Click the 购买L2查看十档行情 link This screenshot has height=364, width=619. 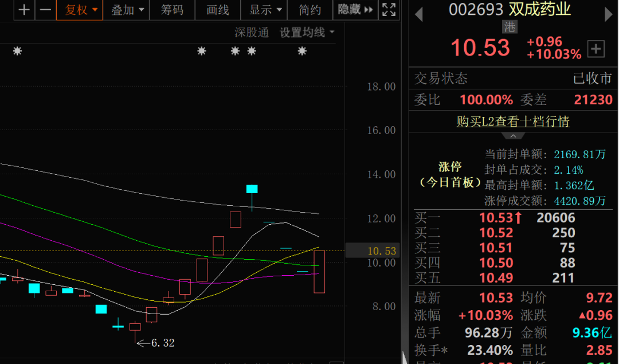[513, 122]
